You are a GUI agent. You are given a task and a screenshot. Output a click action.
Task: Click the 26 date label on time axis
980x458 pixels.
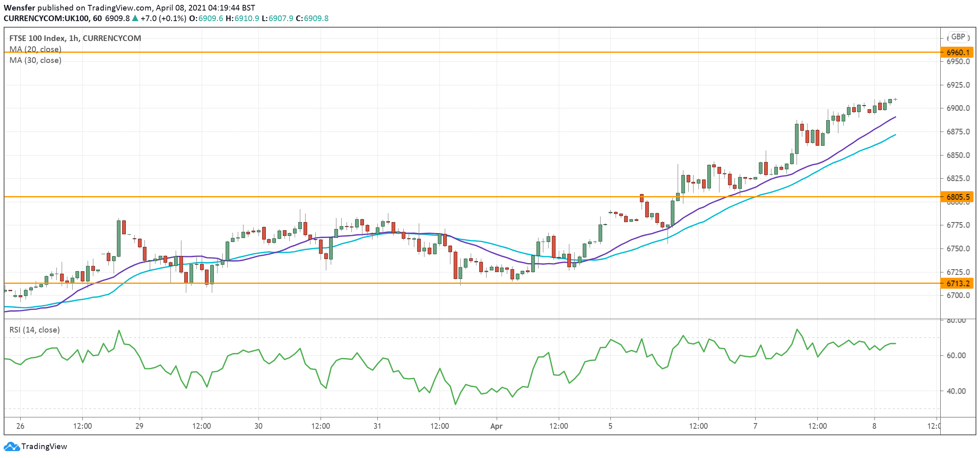pos(20,426)
